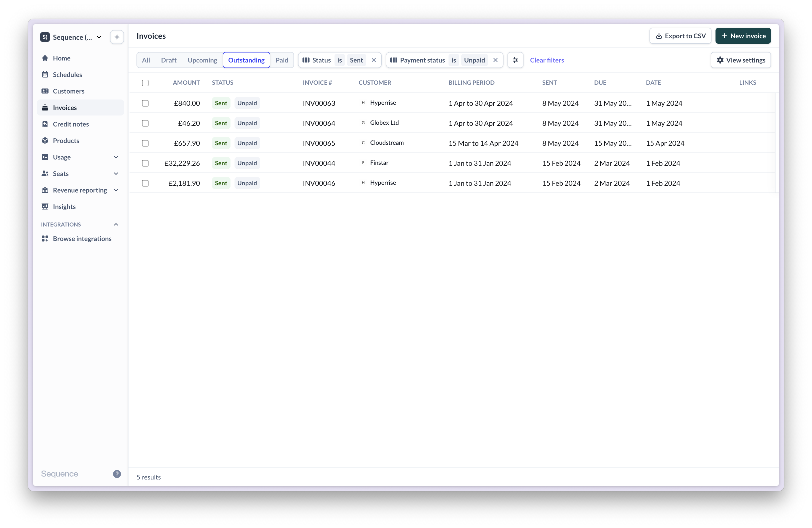Click the BILLING PERIOD column header
This screenshot has height=528, width=812.
click(471, 82)
